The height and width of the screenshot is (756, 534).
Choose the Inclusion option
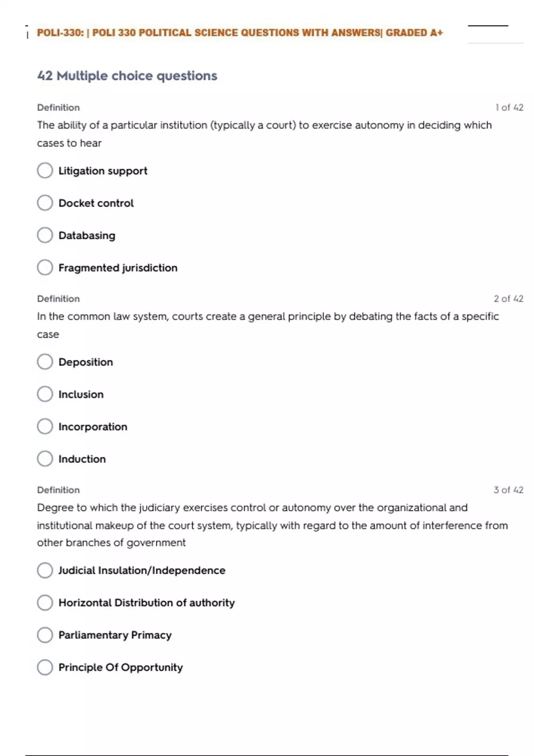coord(45,394)
